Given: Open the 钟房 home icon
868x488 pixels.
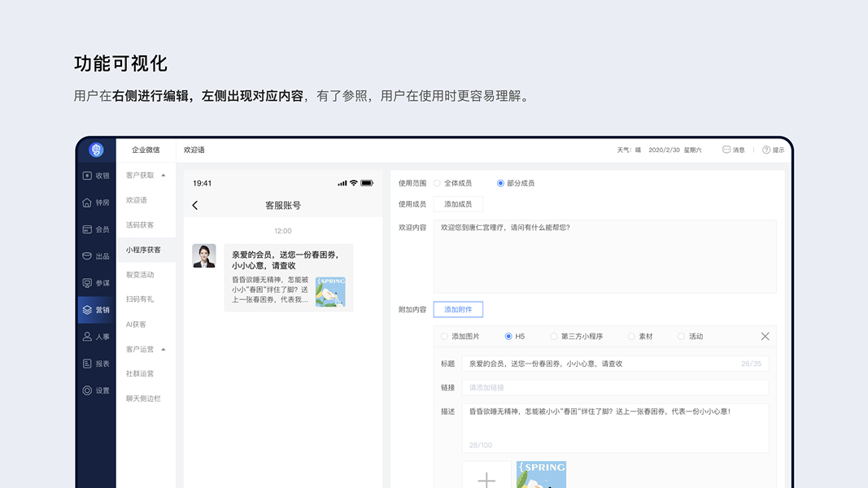Looking at the screenshot, I should coord(87,203).
